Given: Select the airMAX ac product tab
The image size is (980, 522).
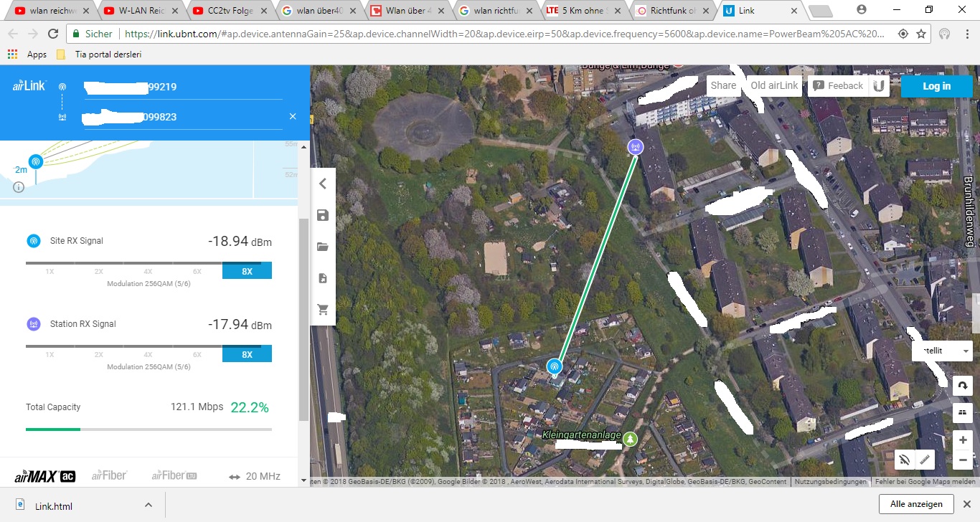Looking at the screenshot, I should (x=45, y=476).
